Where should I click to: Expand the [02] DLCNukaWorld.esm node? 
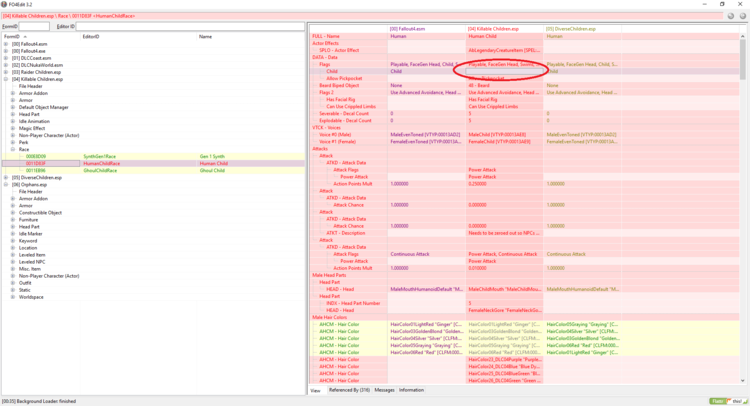pos(6,65)
